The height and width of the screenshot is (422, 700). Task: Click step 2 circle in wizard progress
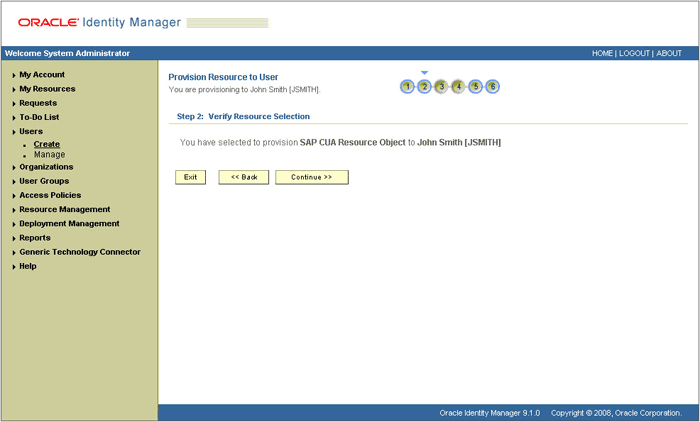424,86
